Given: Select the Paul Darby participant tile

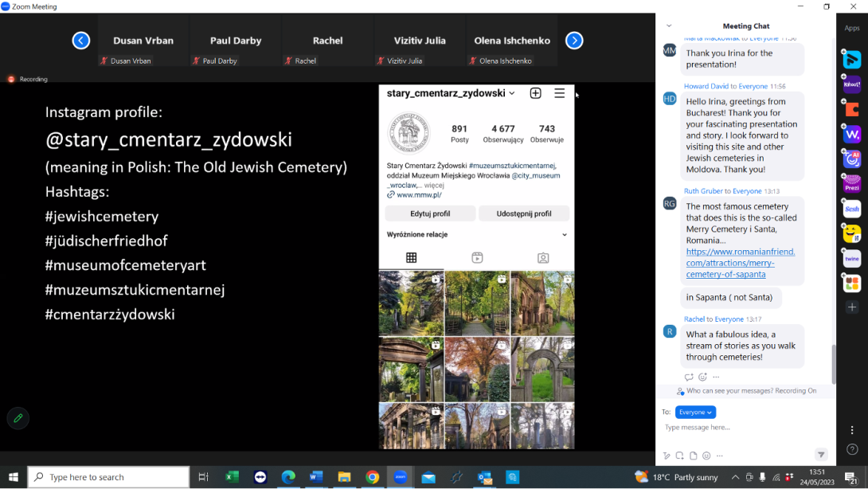Looking at the screenshot, I should click(236, 41).
